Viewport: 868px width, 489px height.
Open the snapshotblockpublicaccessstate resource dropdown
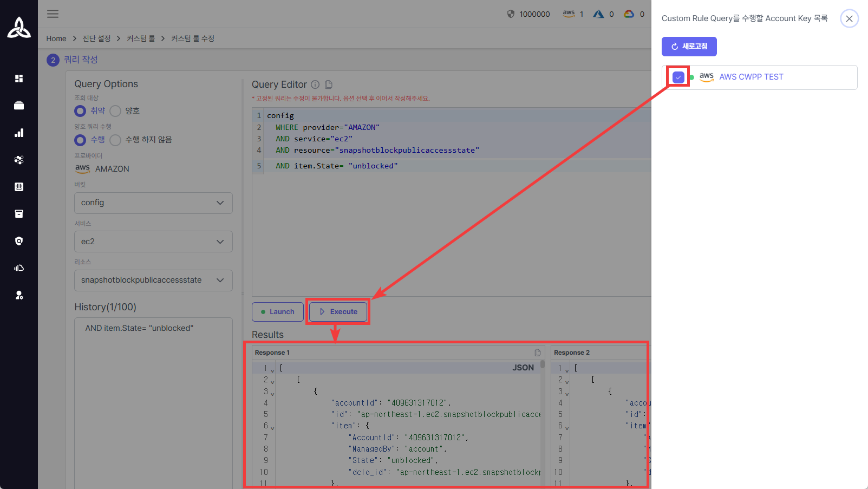[x=153, y=281]
